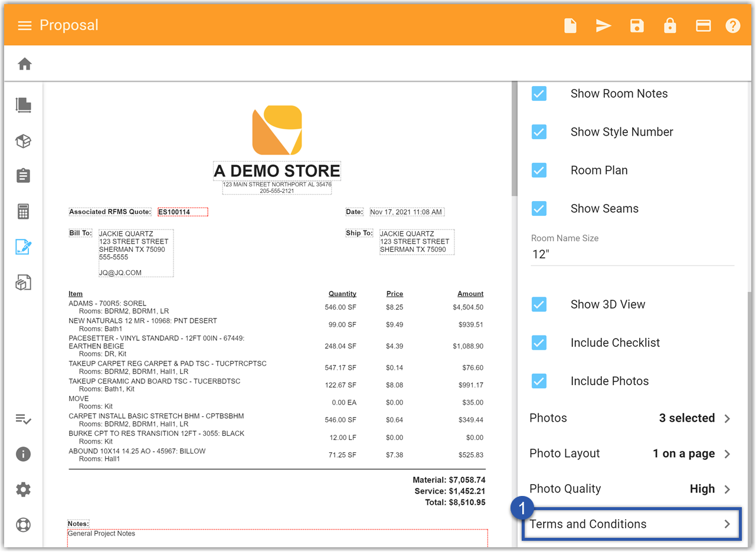Toggle the Include Photos checkbox
756x552 pixels.
point(539,381)
